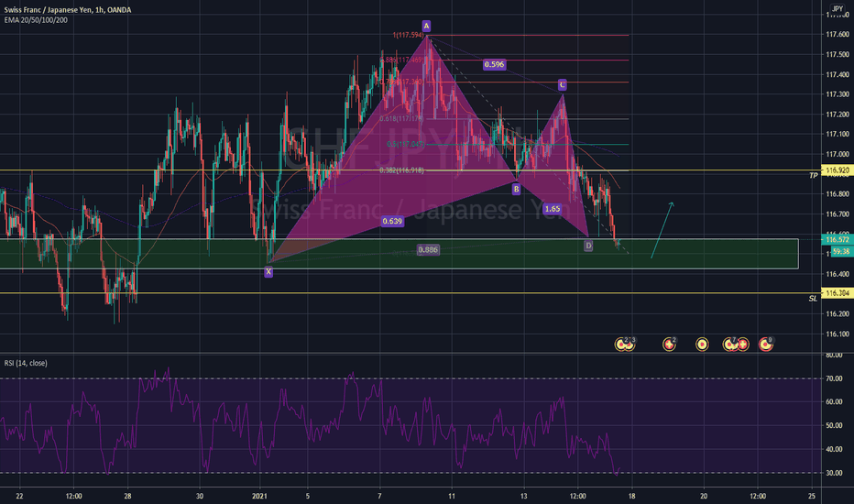Screen dimensions: 854x504
Task: Click the unbadged Japan event marker near 20
Action: pos(702,345)
